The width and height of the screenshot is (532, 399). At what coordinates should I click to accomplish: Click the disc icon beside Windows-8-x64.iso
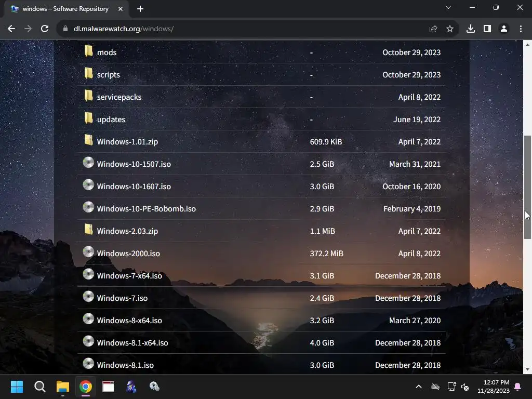(x=88, y=319)
